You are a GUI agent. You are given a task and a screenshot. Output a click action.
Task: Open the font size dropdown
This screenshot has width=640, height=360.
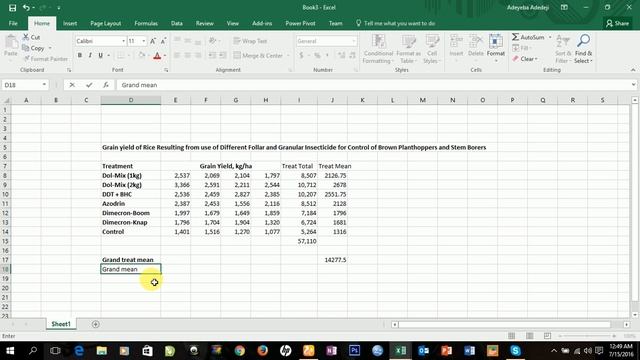(x=144, y=41)
